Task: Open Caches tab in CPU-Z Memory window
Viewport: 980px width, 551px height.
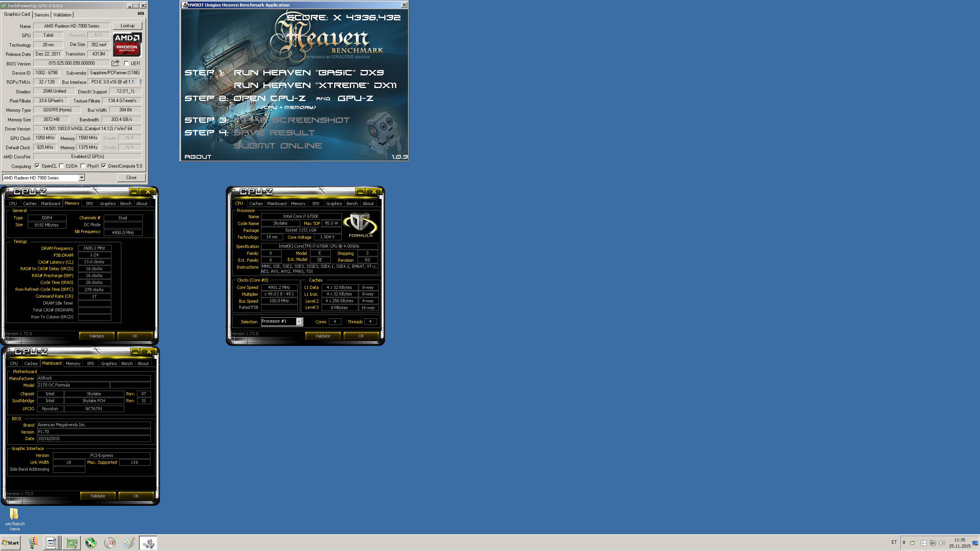Action: (x=29, y=204)
